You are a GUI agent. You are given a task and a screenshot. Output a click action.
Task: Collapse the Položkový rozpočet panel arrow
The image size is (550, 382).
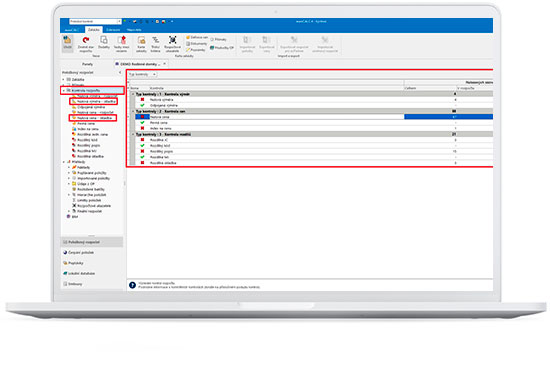tap(120, 72)
